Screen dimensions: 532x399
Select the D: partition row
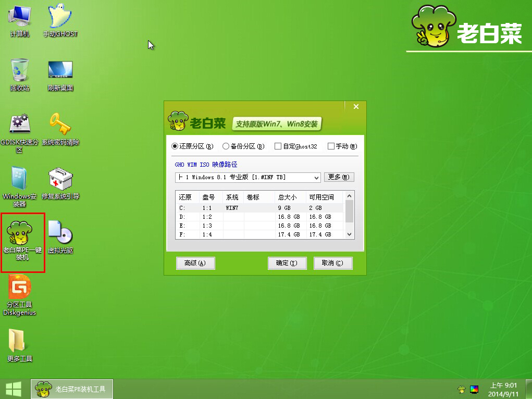click(x=260, y=217)
